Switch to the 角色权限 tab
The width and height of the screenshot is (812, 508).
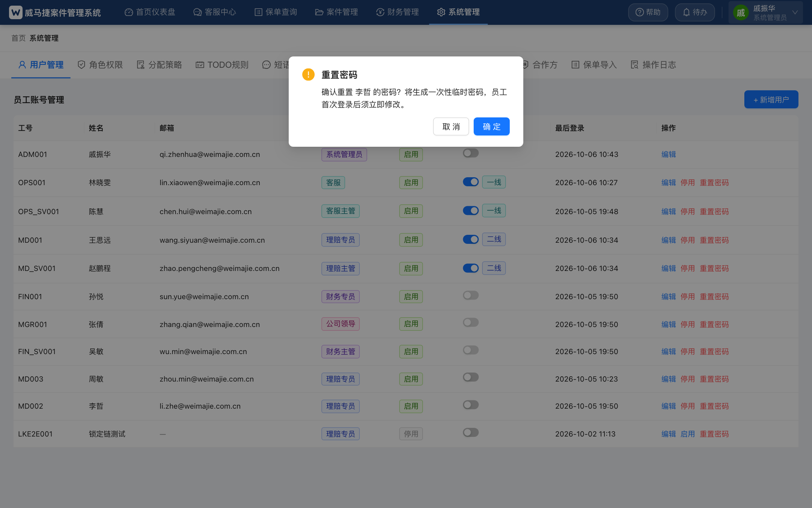100,65
